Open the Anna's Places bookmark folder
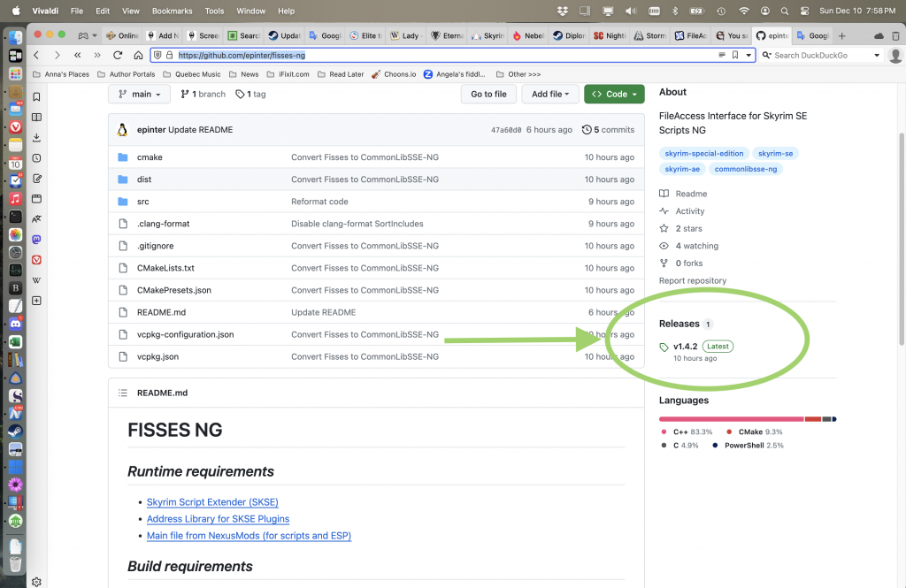This screenshot has width=906, height=588. pyautogui.click(x=61, y=74)
